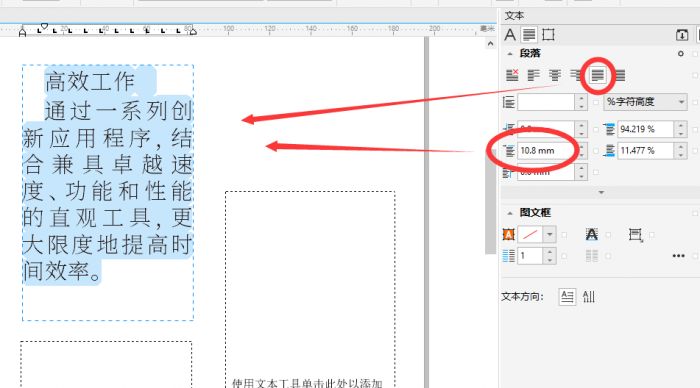Click the empty line spacing input field
The height and width of the screenshot is (388, 700).
(x=546, y=102)
